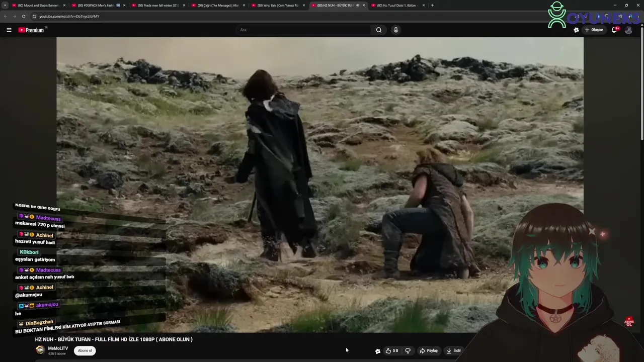This screenshot has width=644, height=362.
Task: Share the video via Paylaş
Action: [429, 350]
